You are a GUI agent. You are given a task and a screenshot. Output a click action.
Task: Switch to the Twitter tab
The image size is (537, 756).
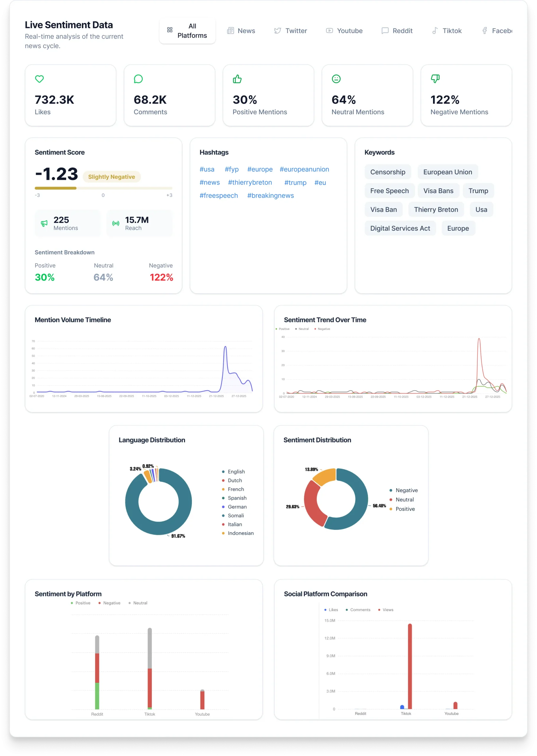pos(291,31)
